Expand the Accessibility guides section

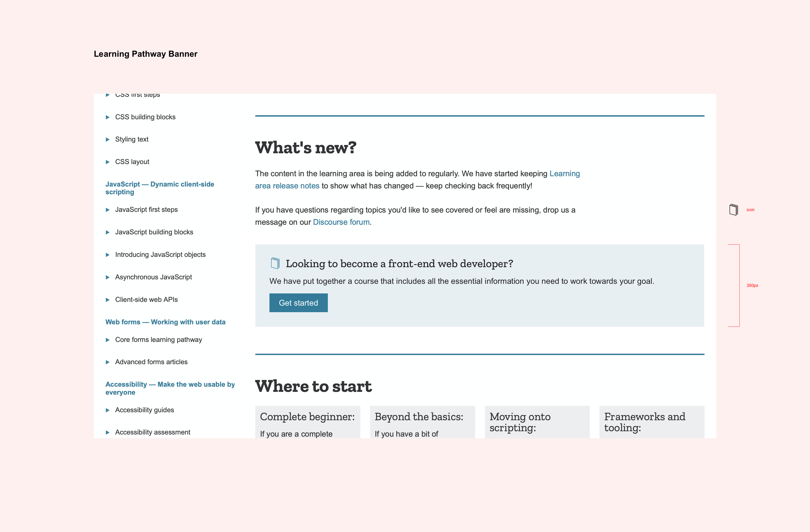(x=108, y=410)
